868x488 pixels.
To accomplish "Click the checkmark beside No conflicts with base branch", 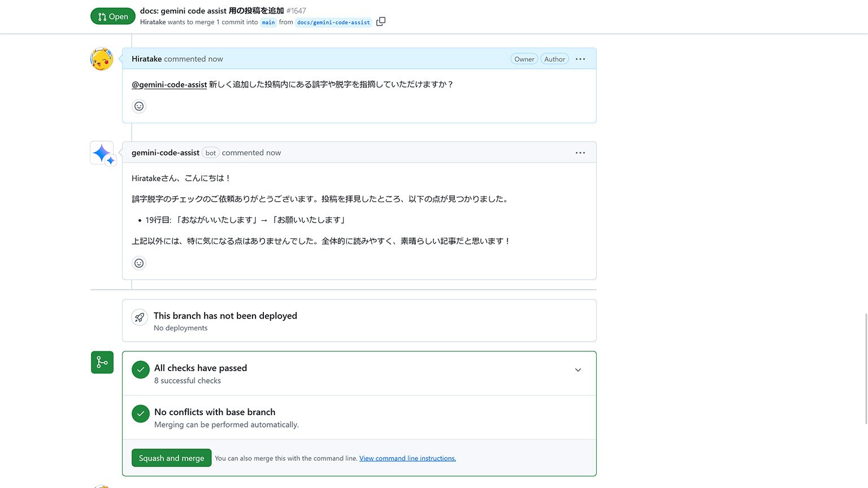I will click(x=141, y=414).
